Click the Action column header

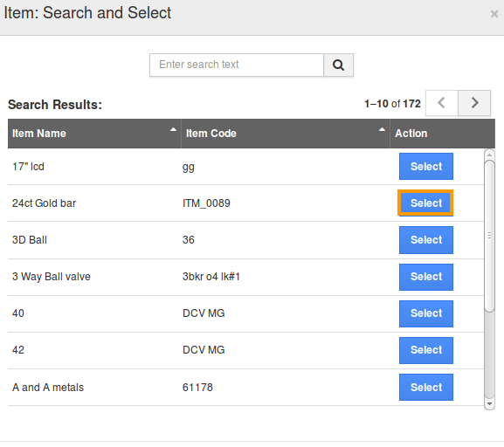(443, 134)
